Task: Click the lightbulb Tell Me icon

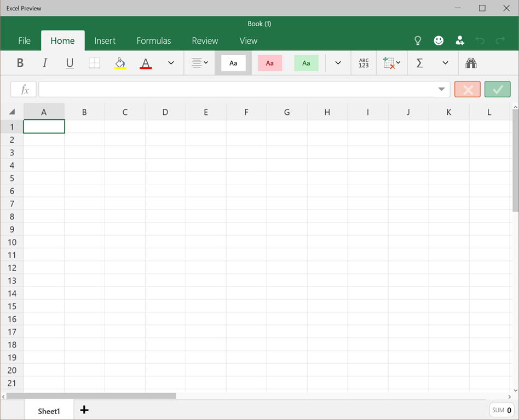Action: (418, 40)
